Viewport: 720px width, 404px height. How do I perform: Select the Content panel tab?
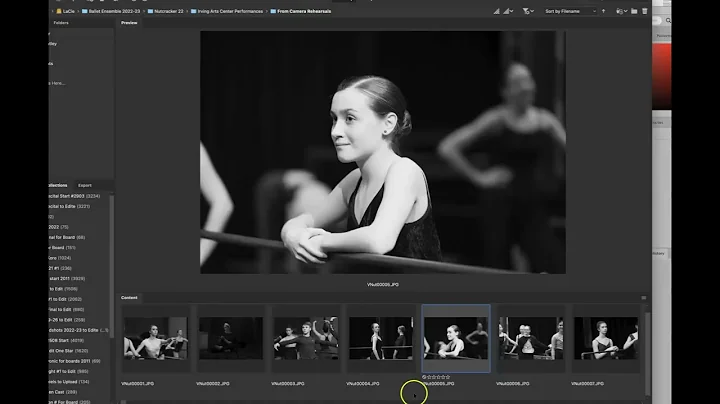129,297
